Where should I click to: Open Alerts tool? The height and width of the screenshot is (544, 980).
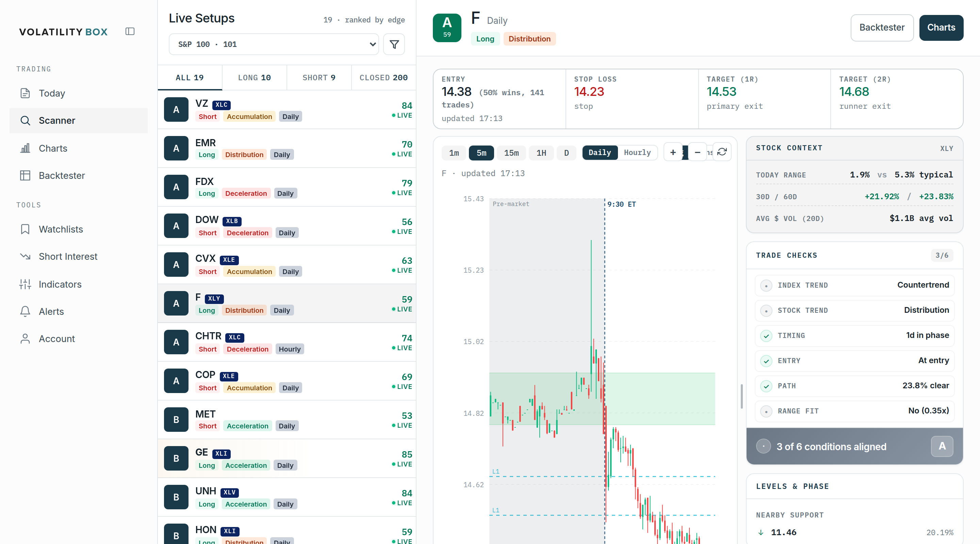point(78,311)
